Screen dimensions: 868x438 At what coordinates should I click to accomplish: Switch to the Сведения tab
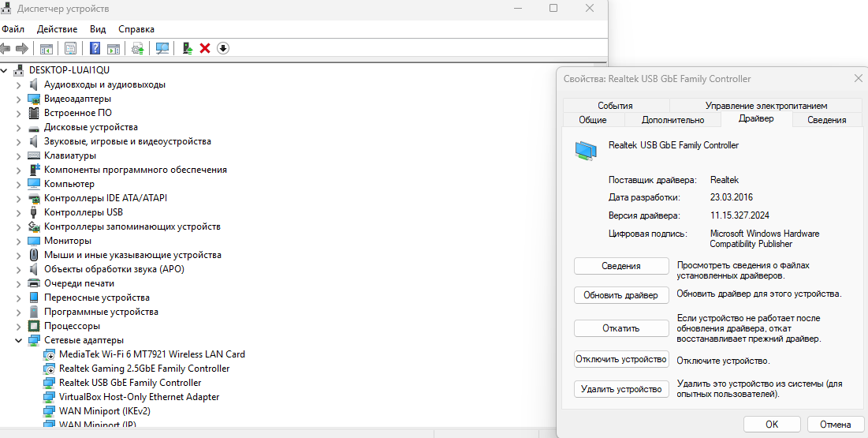[x=826, y=120]
